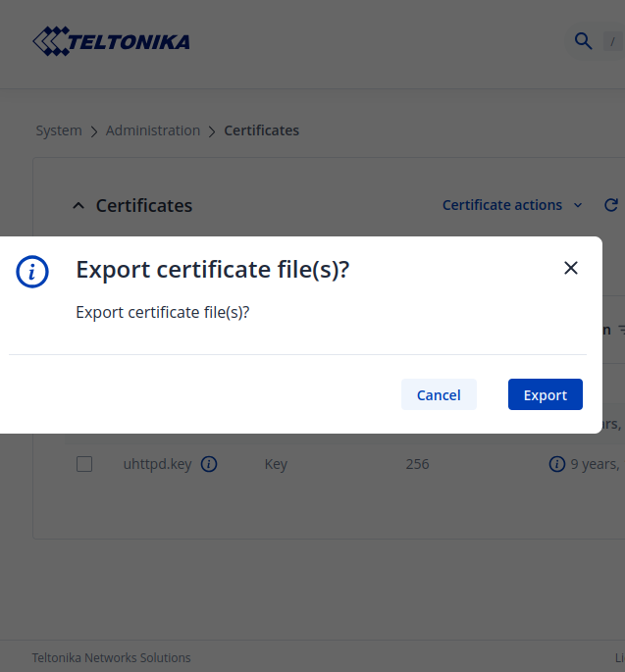Select the uhttpd.key checkbox
The image size is (625, 672).
(x=84, y=464)
